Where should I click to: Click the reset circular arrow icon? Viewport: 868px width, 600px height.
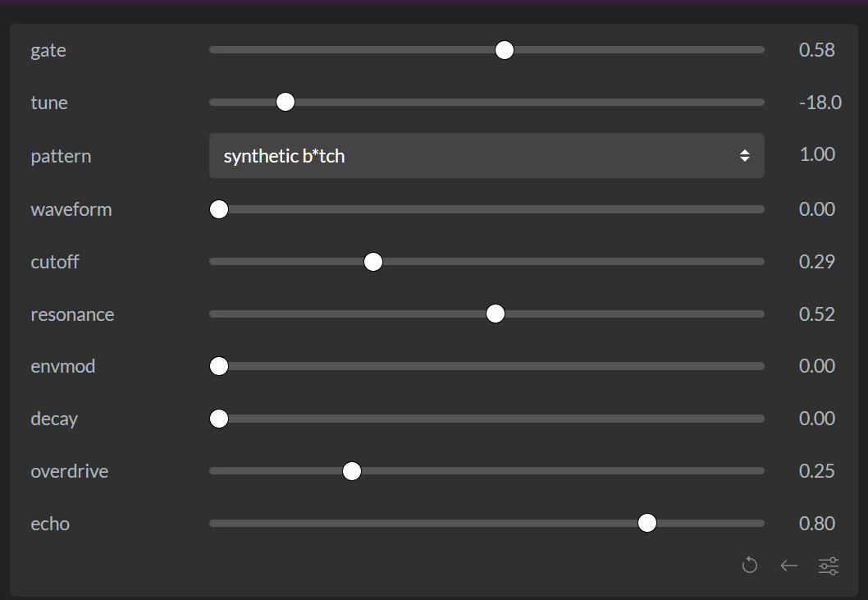pyautogui.click(x=750, y=565)
